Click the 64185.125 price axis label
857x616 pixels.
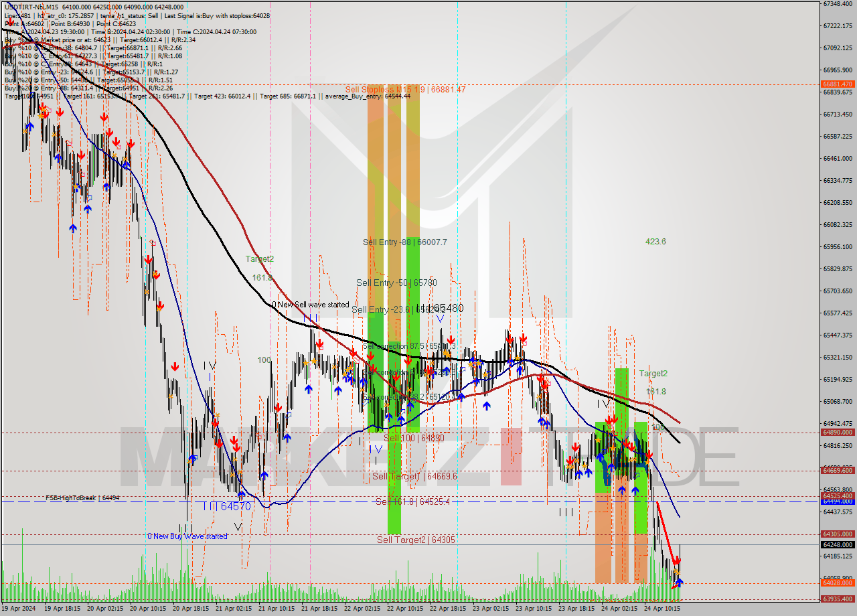pyautogui.click(x=838, y=556)
